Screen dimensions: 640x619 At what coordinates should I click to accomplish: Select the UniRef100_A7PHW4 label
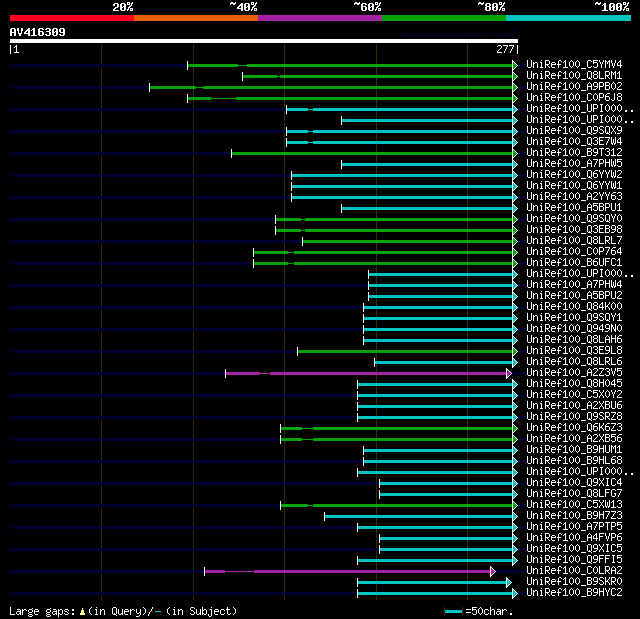574,285
